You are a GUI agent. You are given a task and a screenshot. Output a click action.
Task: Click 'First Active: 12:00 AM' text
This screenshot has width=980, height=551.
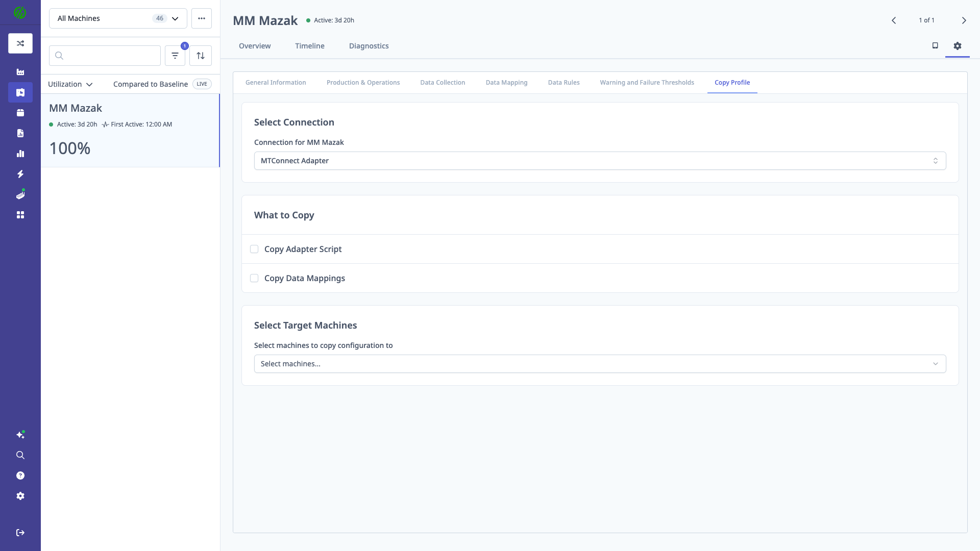click(141, 124)
